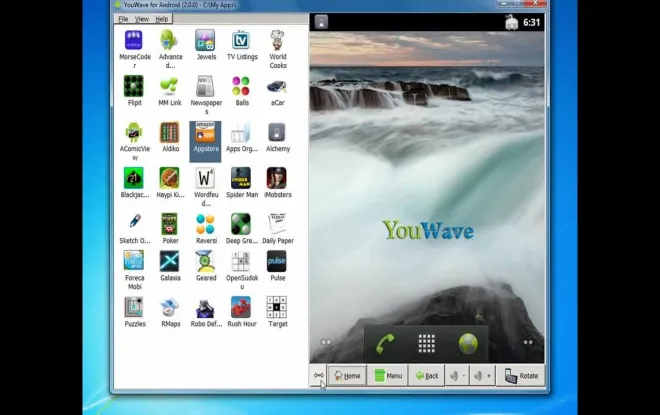Select the Deep Gre... game icon
Screen dimensions: 660x415
coord(241,224)
